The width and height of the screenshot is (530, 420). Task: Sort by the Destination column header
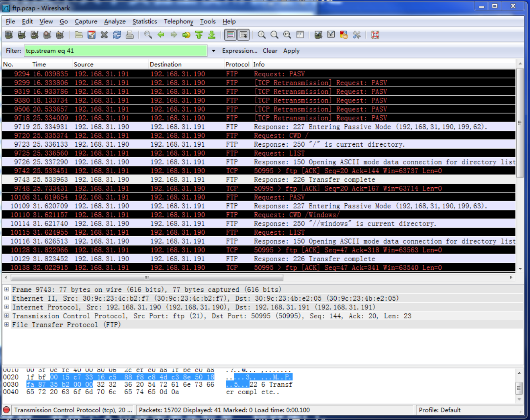point(186,65)
